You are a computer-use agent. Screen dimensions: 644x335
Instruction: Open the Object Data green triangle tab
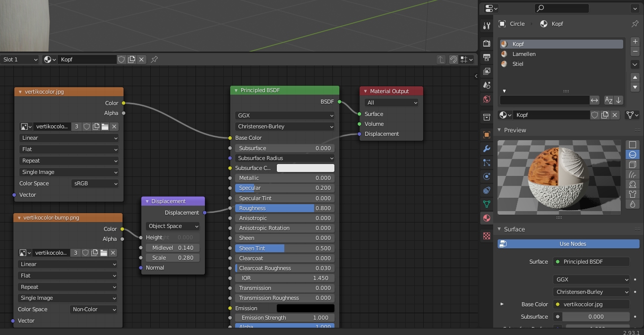coord(487,204)
